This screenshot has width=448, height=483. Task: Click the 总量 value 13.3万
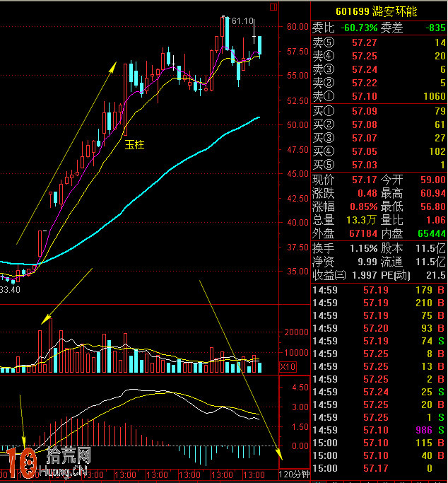(x=362, y=220)
